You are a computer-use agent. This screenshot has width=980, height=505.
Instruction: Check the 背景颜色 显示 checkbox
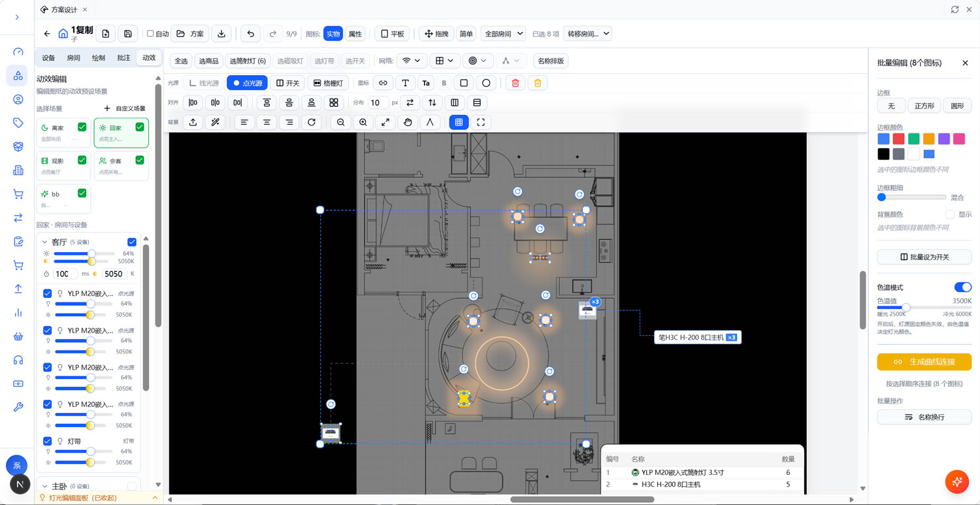[x=949, y=214]
